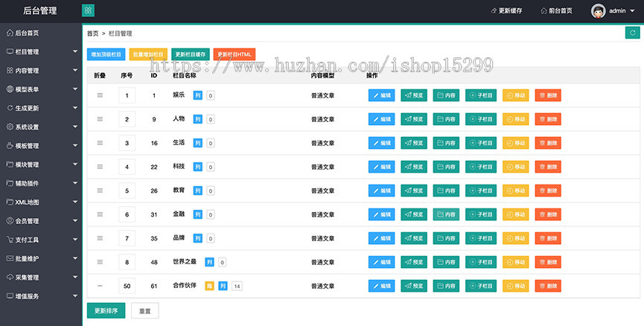This screenshot has width=644, height=326.
Task: Click the 辅助插件 folder icon
Action: [x=10, y=183]
